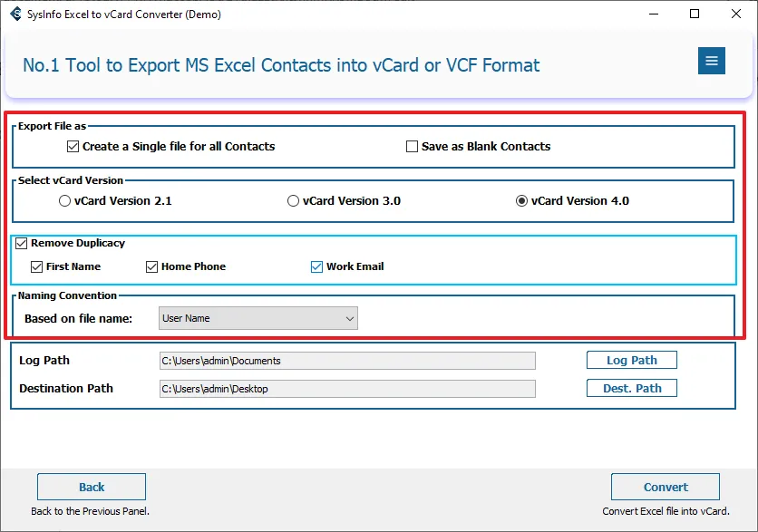This screenshot has height=532, width=758.
Task: Click the Destination Path text field
Action: click(347, 389)
